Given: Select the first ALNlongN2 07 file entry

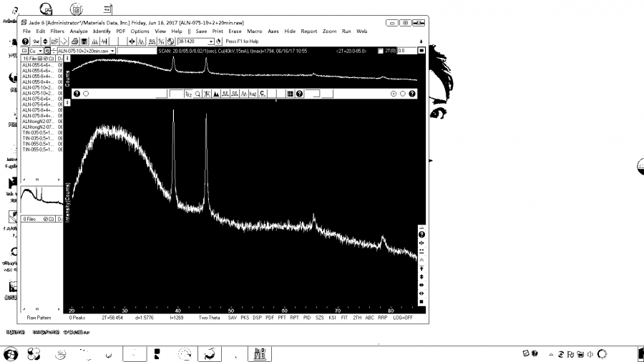Looking at the screenshot, I should point(38,122).
